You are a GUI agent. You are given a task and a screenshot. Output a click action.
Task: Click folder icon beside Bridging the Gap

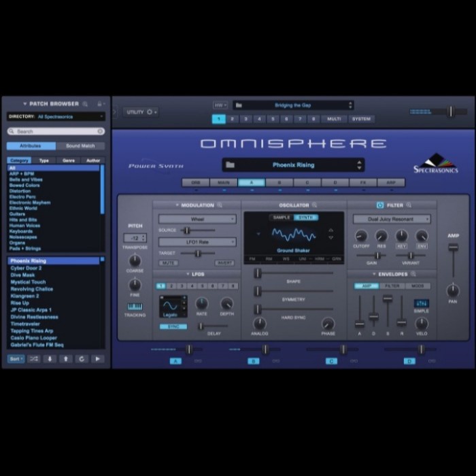pos(239,105)
